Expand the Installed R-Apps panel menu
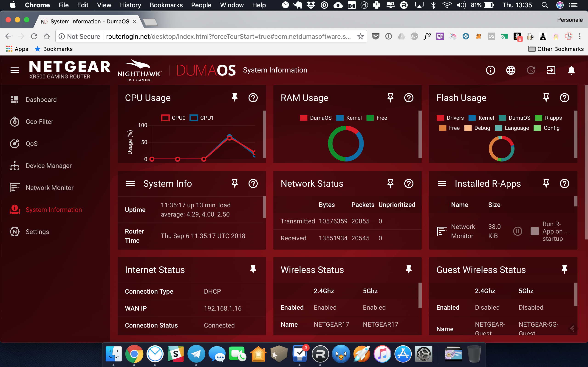 click(442, 184)
